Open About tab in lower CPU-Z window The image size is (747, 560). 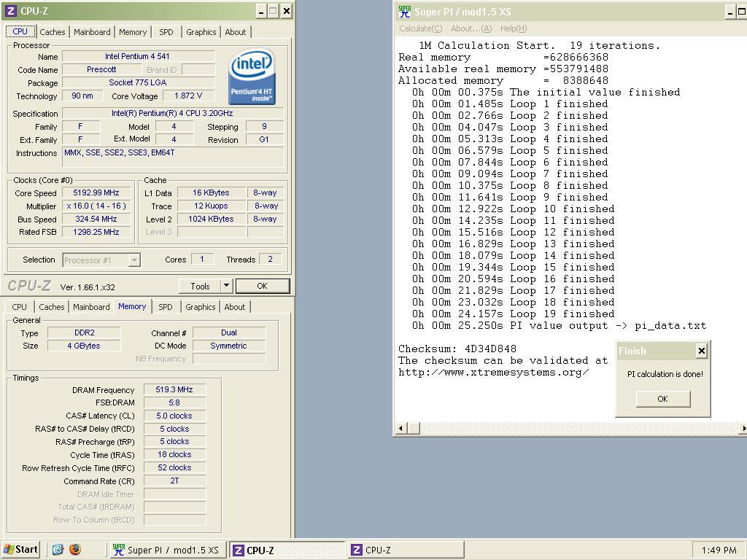coord(235,307)
